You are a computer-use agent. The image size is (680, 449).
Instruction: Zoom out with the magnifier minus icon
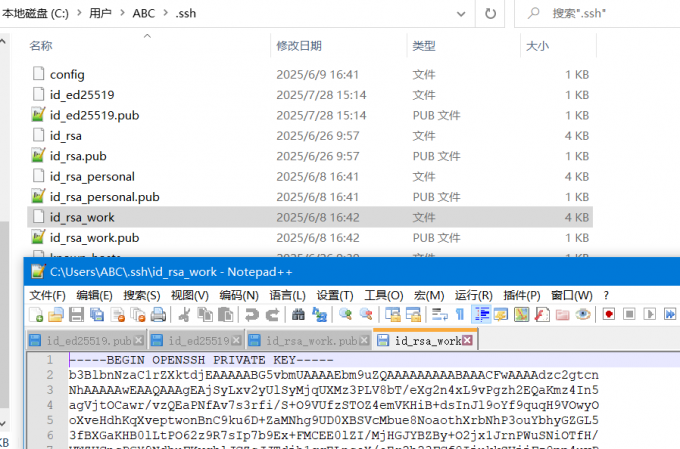366,315
